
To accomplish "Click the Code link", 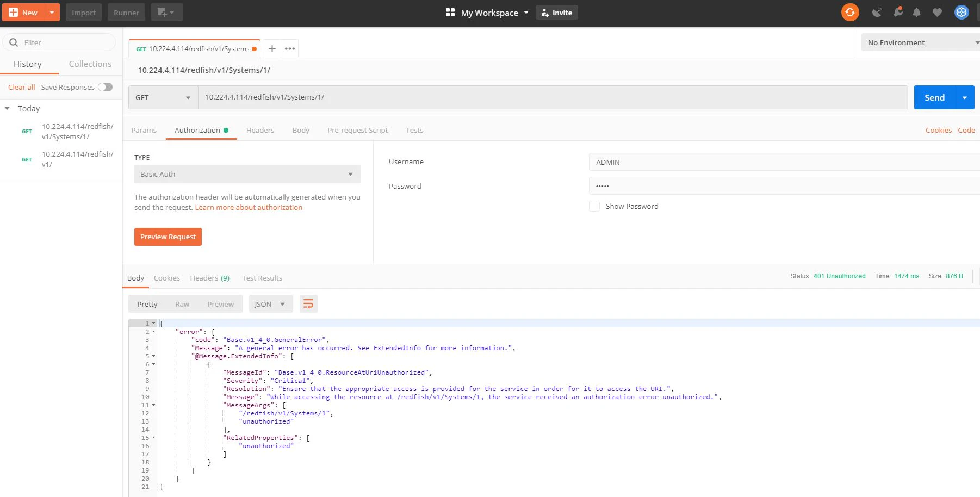I will point(966,131).
